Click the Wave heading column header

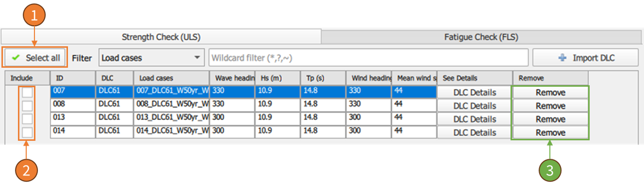pyautogui.click(x=232, y=78)
